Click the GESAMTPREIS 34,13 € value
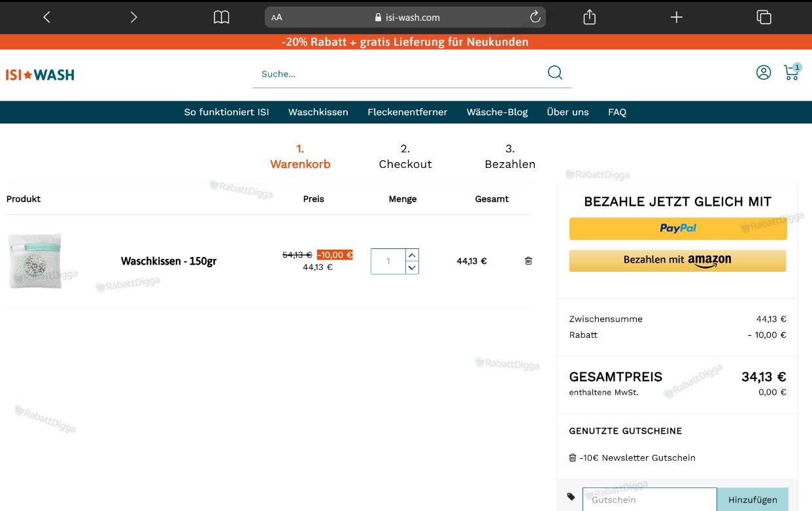 [764, 376]
